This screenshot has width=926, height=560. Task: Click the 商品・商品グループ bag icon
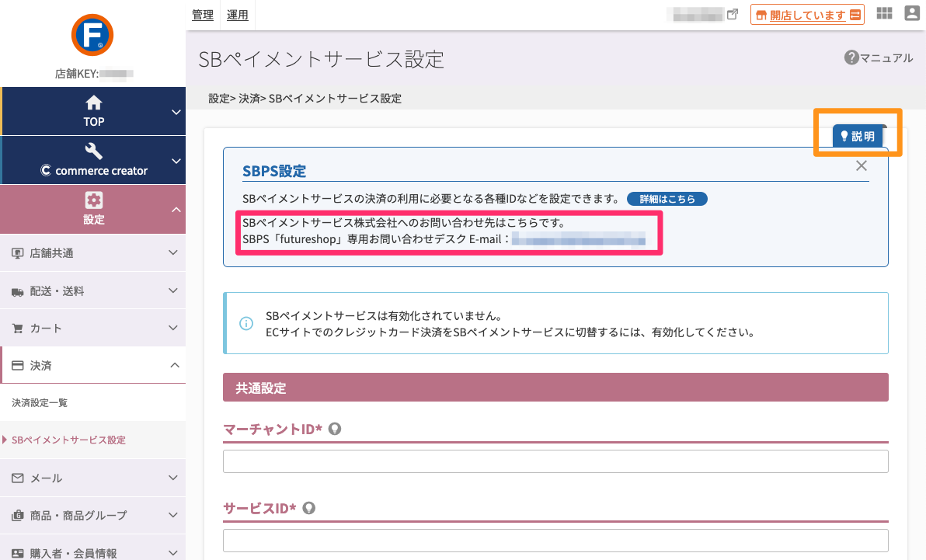click(x=18, y=516)
